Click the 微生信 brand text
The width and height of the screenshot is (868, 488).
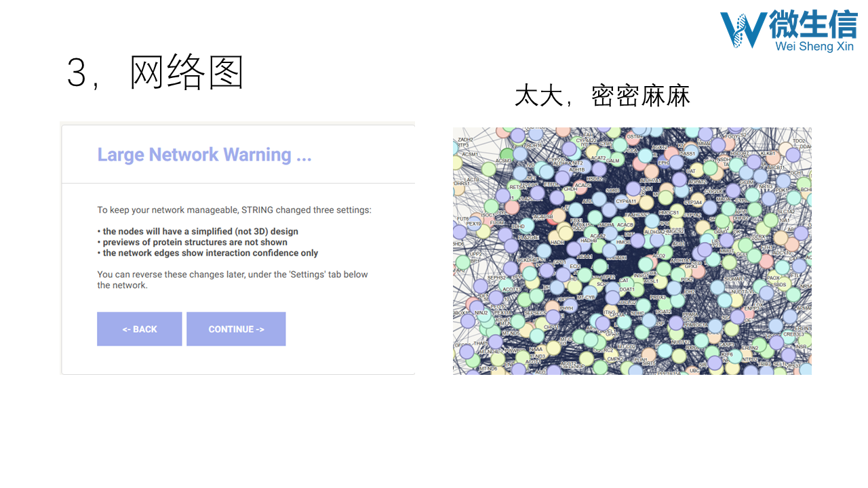point(813,24)
